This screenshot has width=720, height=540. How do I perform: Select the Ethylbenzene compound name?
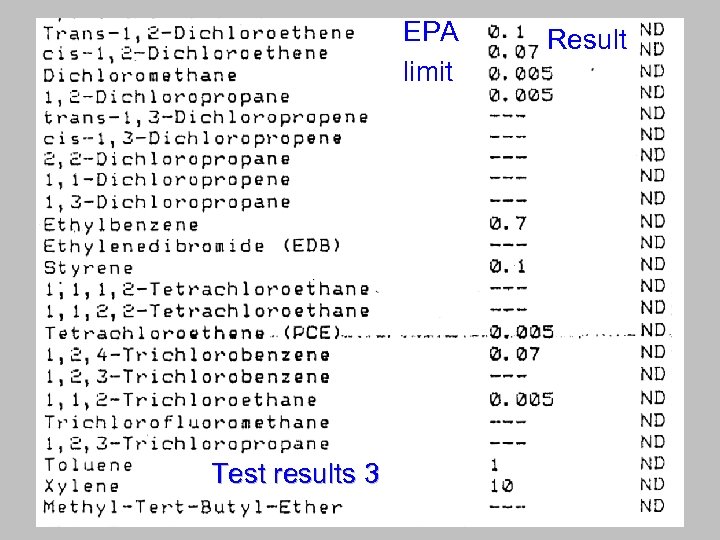(x=121, y=225)
